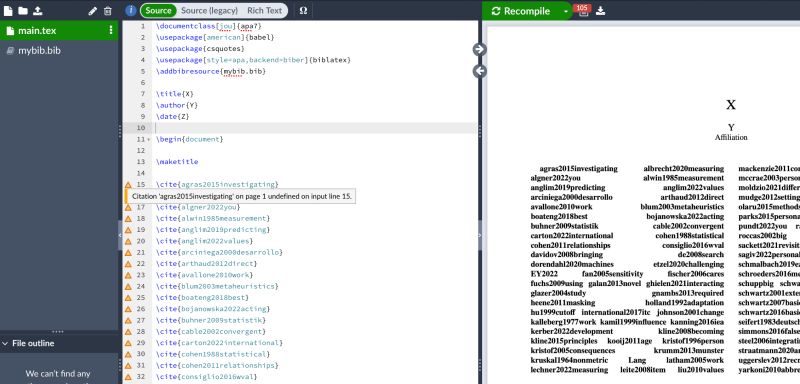800x384 pixels.
Task: Click the warning triangle on line 22
Action: coord(128,264)
